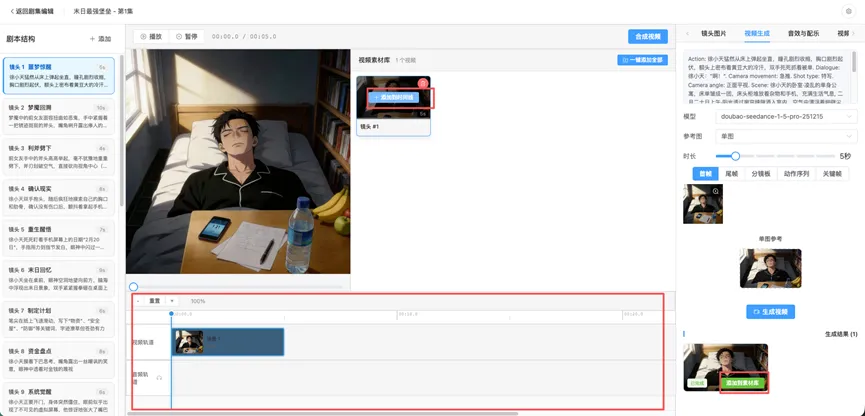This screenshot has width=865, height=416.
Task: Switch to the 音效与配乐 tab
Action: coord(803,34)
